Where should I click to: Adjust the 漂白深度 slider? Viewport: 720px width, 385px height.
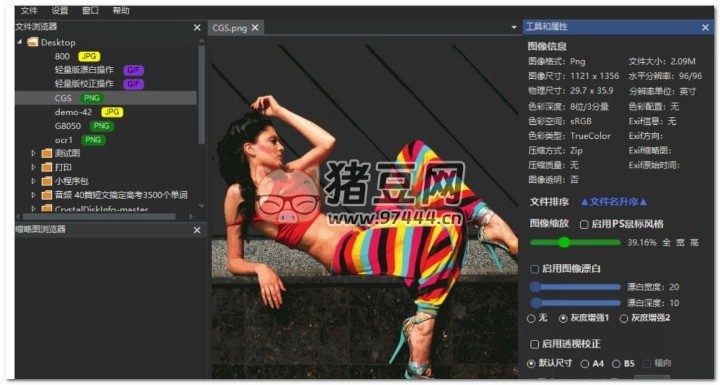[575, 303]
